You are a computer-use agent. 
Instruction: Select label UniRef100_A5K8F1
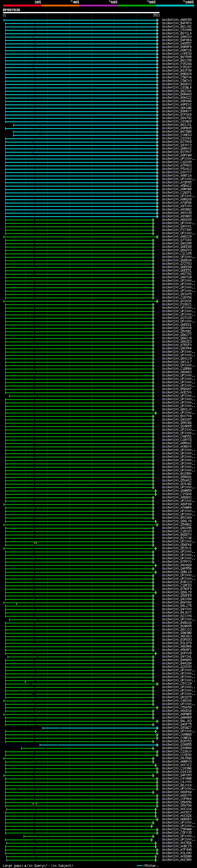(177, 650)
